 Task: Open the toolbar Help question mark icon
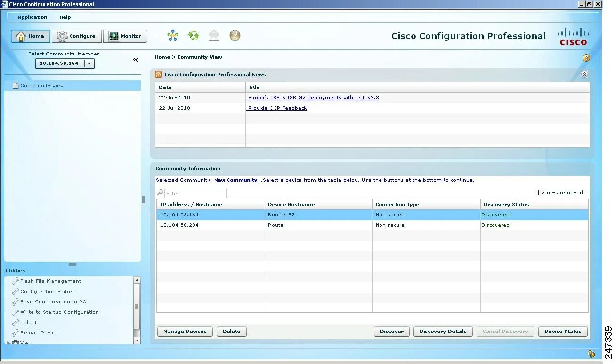(235, 36)
